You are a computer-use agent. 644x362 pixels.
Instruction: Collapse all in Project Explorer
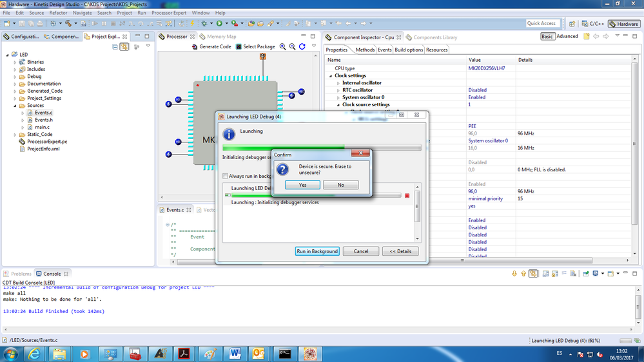coord(115,47)
